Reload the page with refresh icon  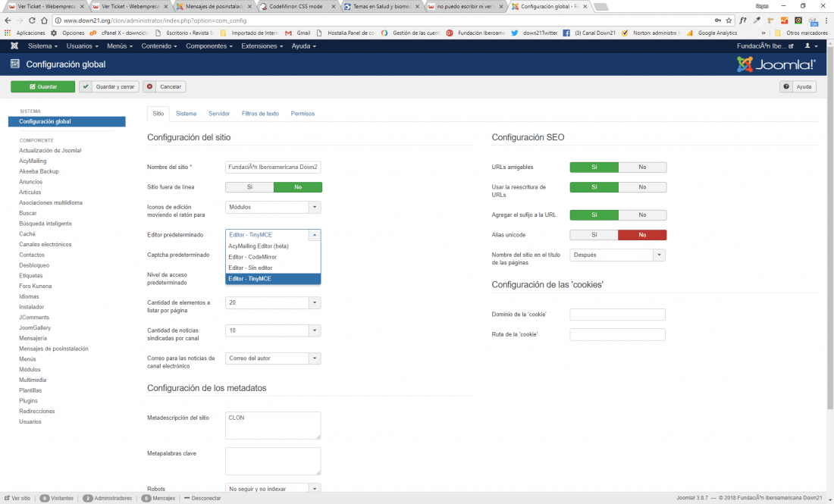click(x=32, y=20)
